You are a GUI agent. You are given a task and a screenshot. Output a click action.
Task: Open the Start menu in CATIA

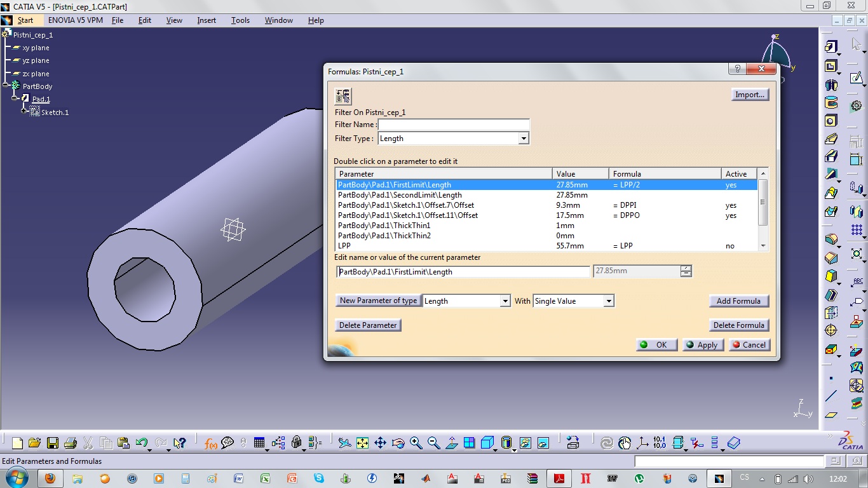[25, 20]
